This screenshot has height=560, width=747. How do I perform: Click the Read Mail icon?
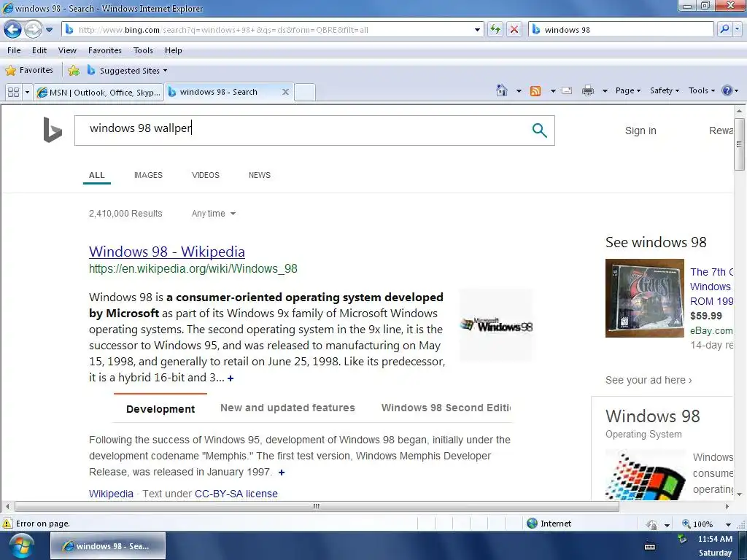567,90
